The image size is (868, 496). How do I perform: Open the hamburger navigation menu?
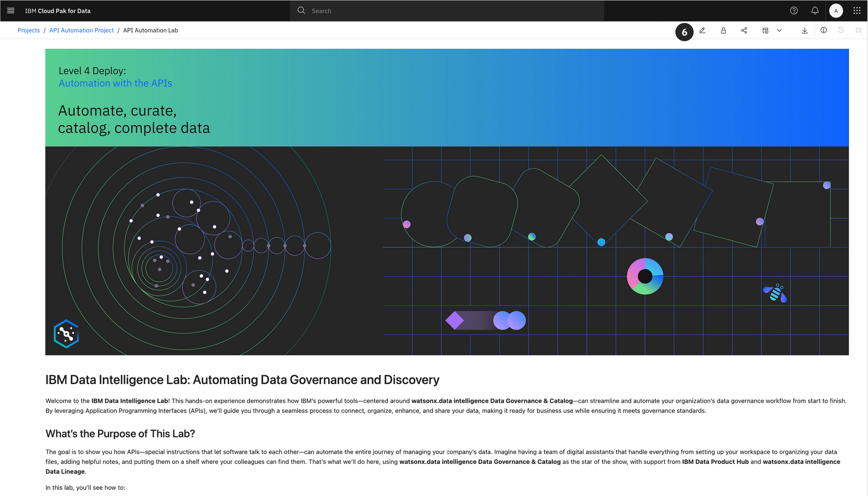point(11,11)
